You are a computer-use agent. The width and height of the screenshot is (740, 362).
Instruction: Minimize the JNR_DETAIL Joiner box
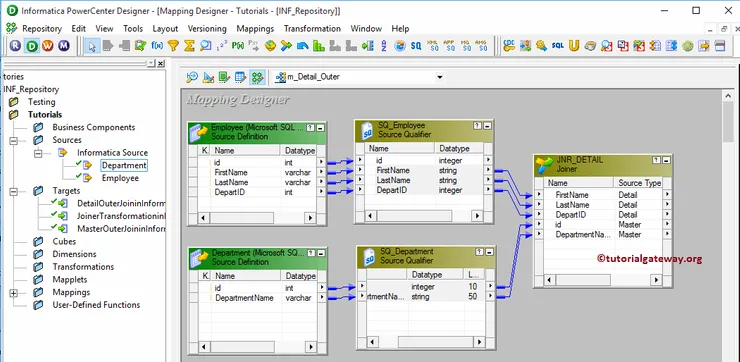[666, 160]
